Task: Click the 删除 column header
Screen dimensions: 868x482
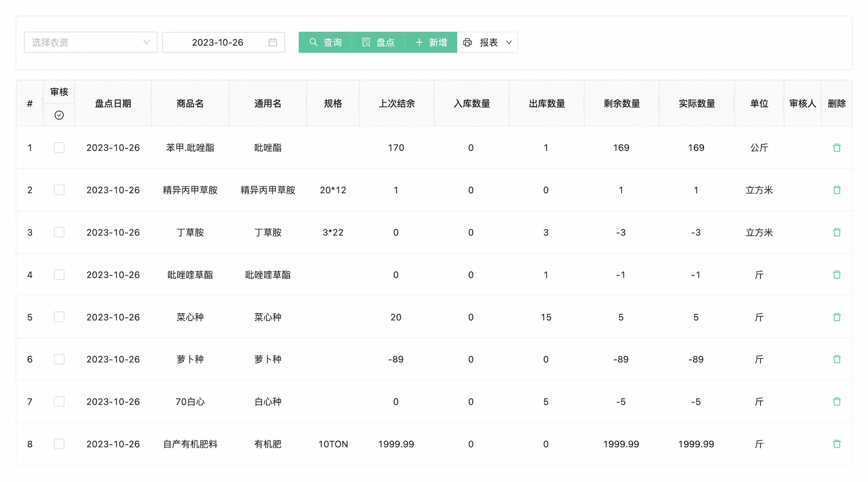Action: pyautogui.click(x=836, y=103)
